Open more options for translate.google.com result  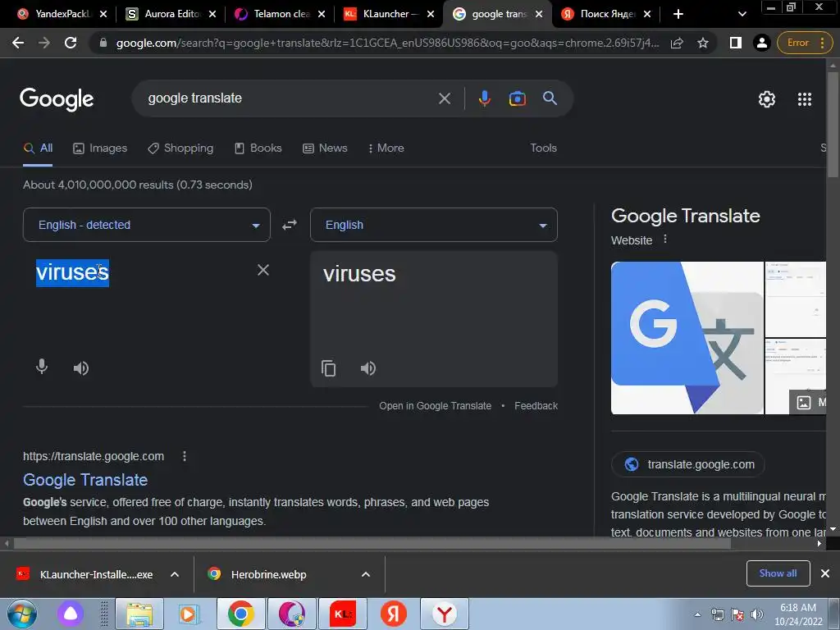(185, 456)
